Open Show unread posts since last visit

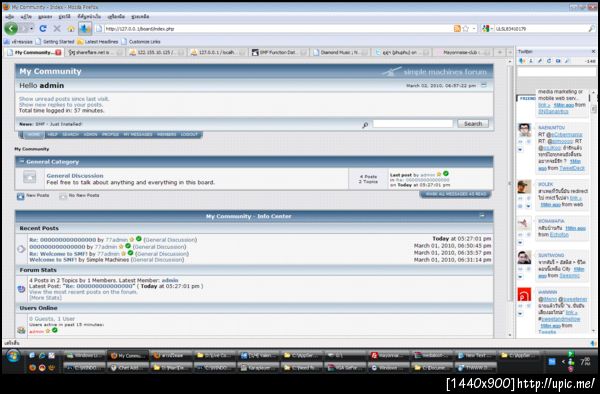click(x=64, y=99)
